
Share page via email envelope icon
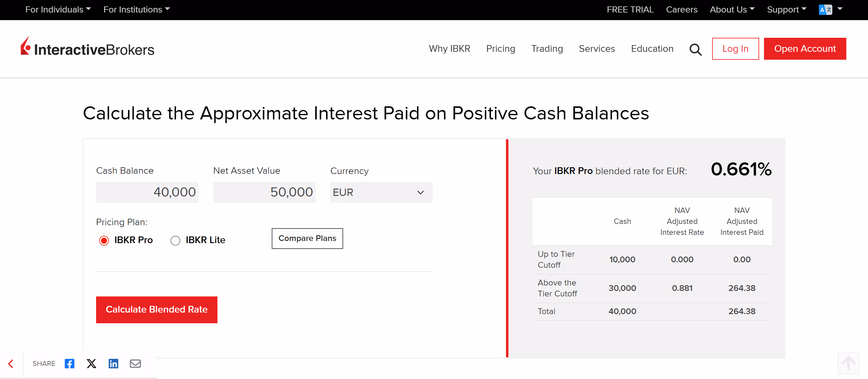coord(135,363)
